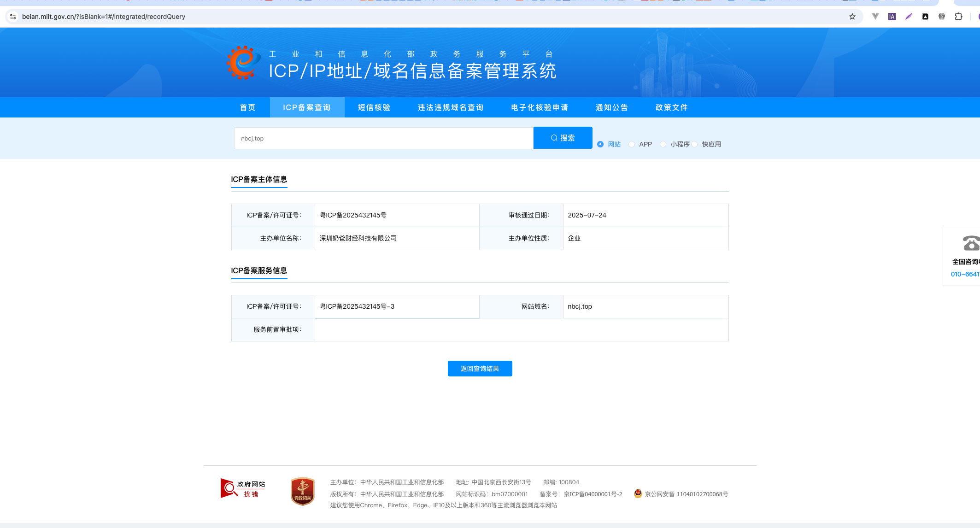The image size is (980, 528).
Task: Open the 违法违规域名查询 nav tab
Action: 451,107
